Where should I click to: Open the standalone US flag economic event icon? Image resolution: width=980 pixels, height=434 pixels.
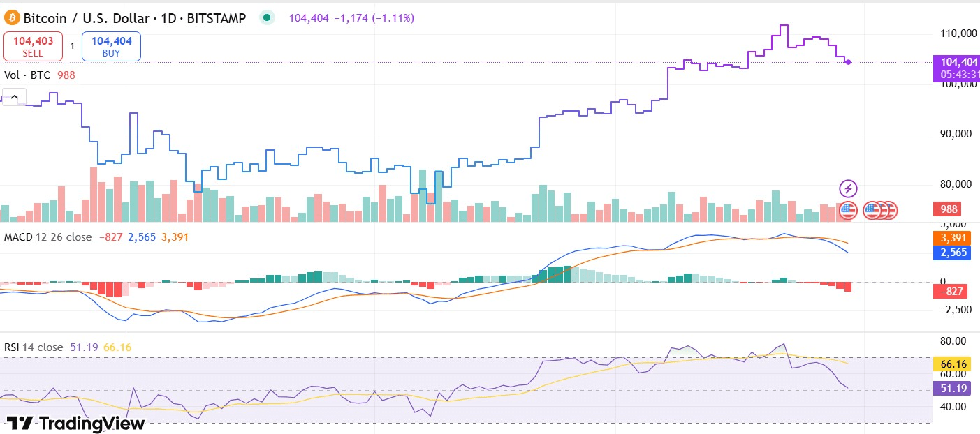847,210
